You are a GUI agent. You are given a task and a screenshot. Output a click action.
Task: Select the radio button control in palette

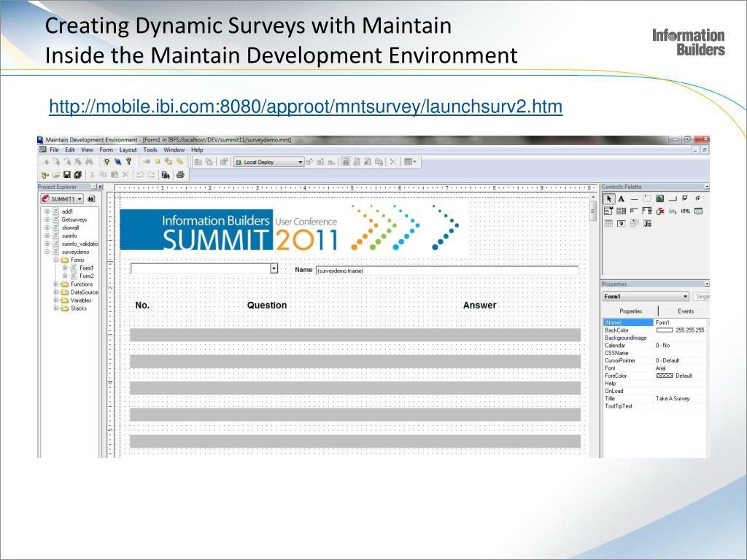698,198
